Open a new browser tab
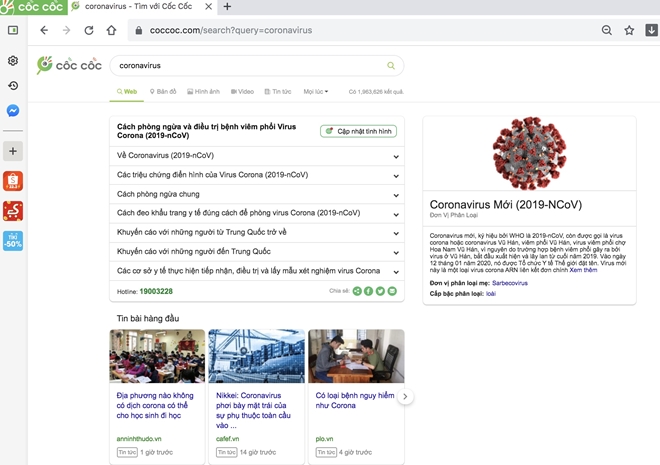Image resolution: width=660 pixels, height=465 pixels. click(227, 7)
